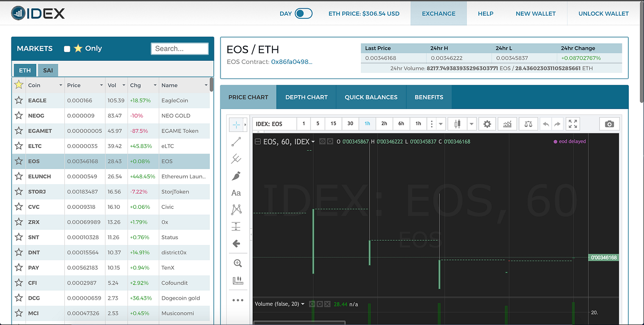Open the EOS contract address link
Screen dimensions: 644x325
(292, 62)
